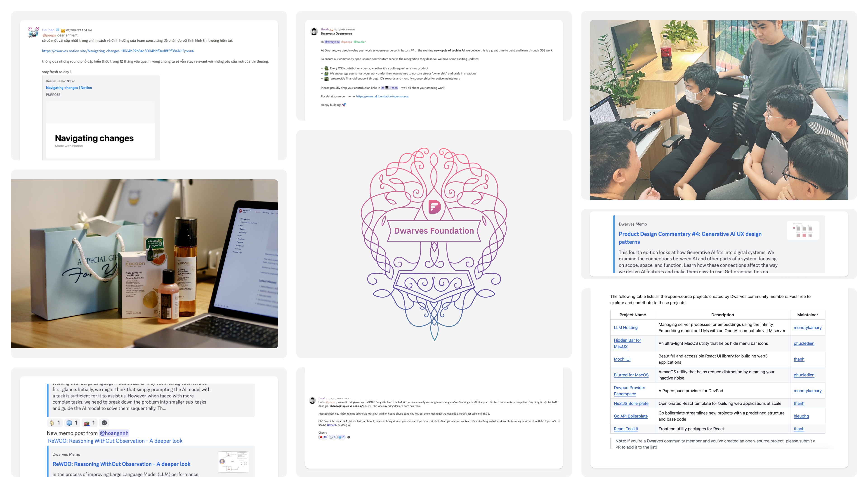This screenshot has height=488, width=868.
Task: Click the blue cube reaction with count 1
Action: coord(72,423)
